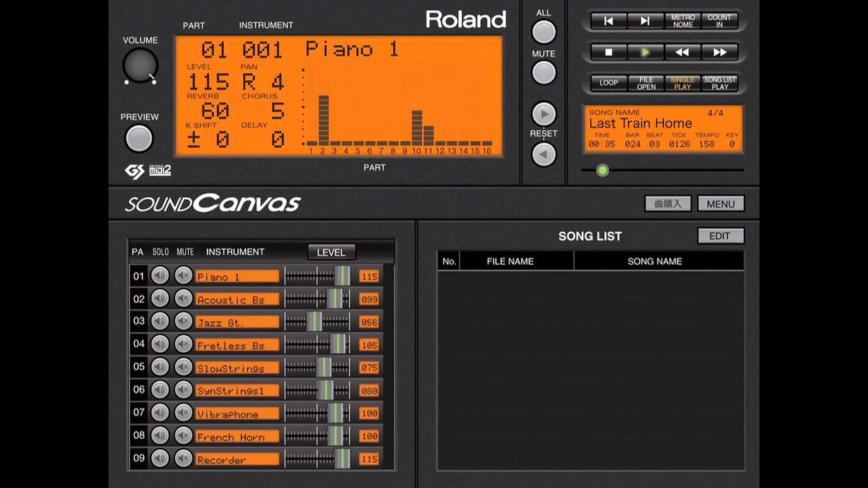Click the stop playback icon
This screenshot has width=868, height=488.
click(608, 52)
